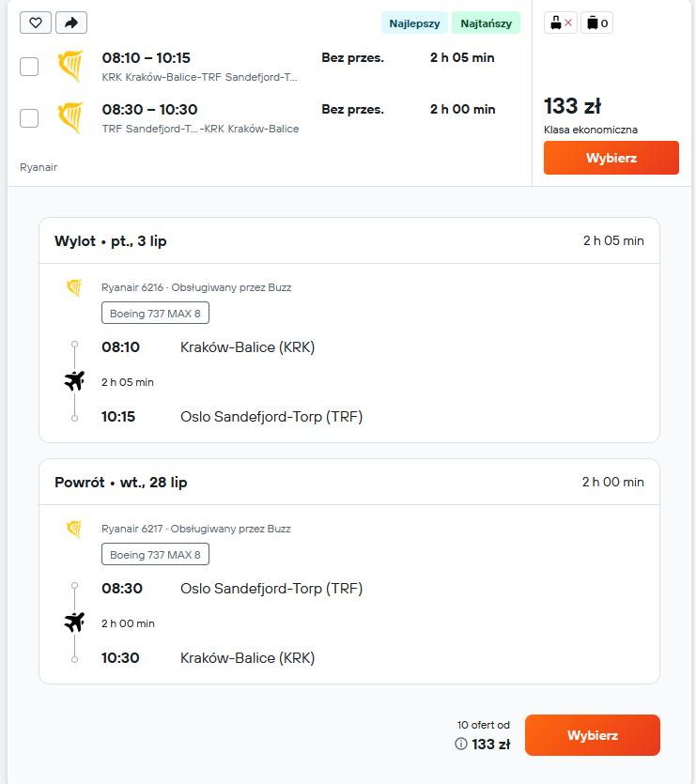Click the Ryanair logo on 08:10 flight
This screenshot has height=784, width=696.
point(70,66)
